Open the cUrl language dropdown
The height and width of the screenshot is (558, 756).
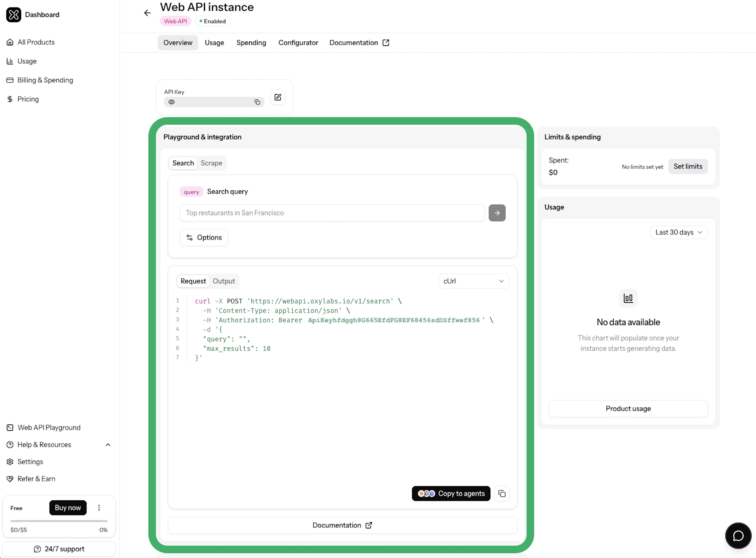coord(473,281)
